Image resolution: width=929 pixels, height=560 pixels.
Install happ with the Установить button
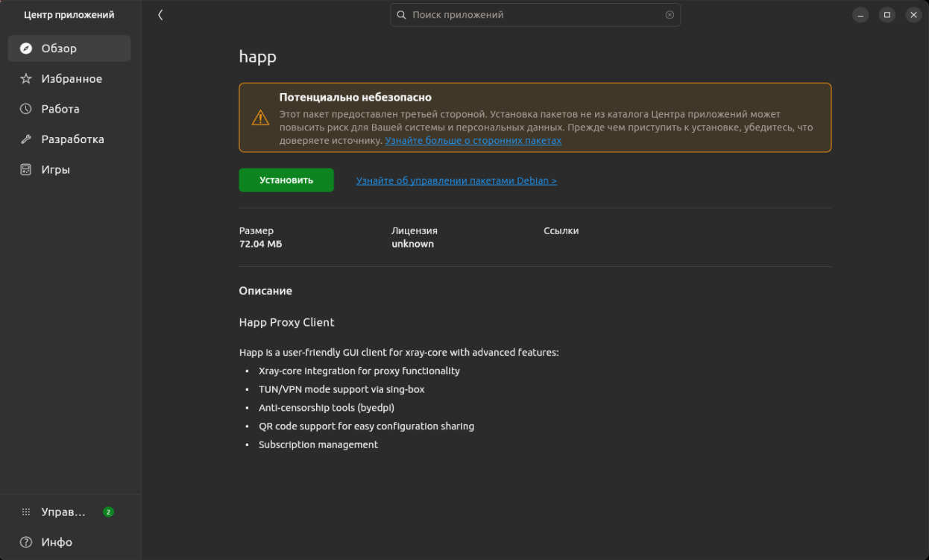click(286, 180)
